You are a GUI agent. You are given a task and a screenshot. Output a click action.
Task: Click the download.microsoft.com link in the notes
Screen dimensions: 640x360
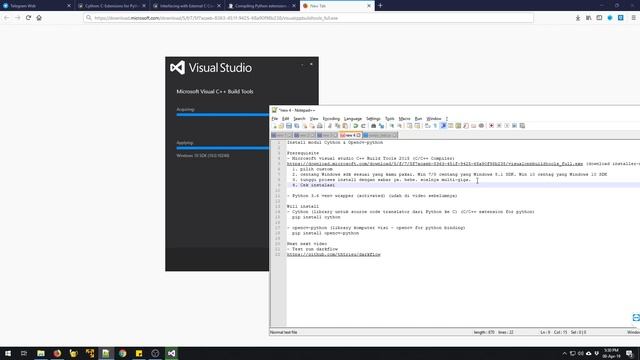point(435,164)
